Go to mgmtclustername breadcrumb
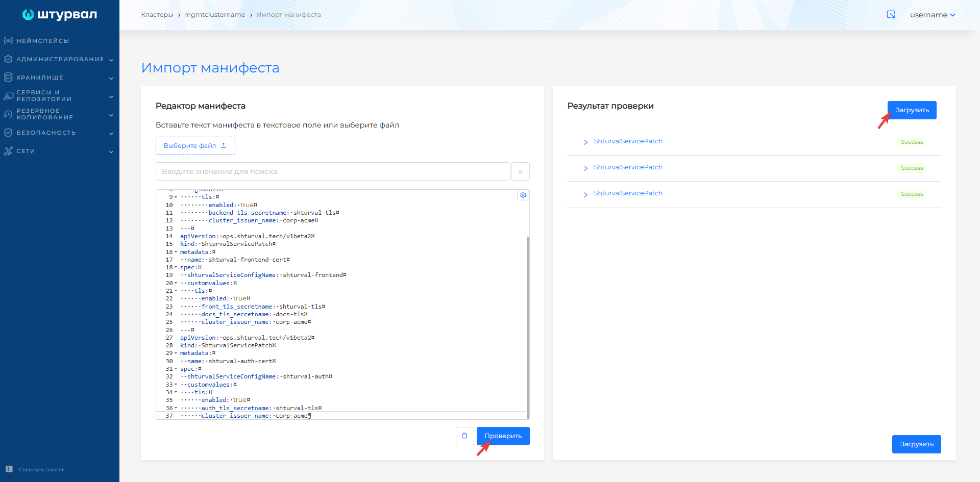This screenshot has height=482, width=980. (214, 15)
